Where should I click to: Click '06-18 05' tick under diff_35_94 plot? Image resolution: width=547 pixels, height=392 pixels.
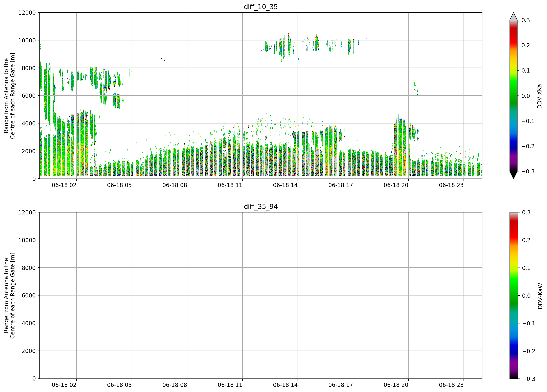click(119, 385)
